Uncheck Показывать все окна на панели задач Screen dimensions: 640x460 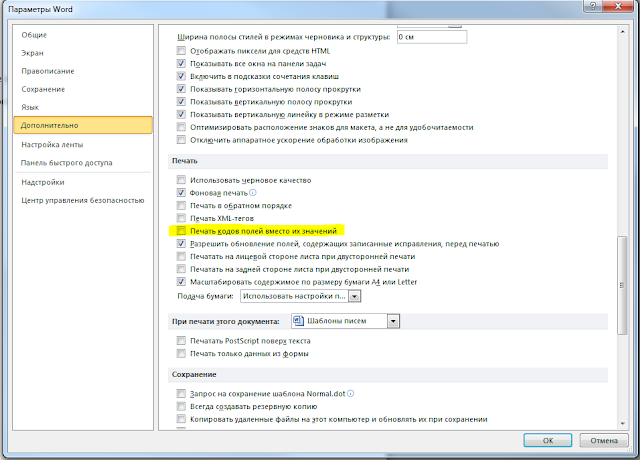click(181, 64)
